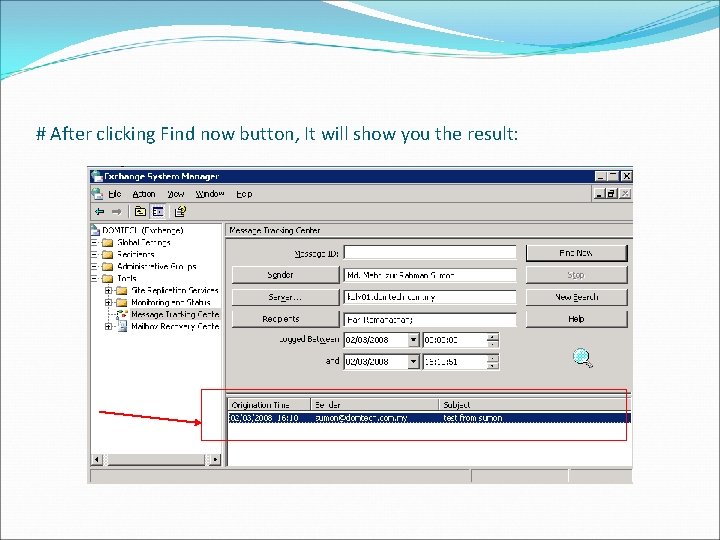Image resolution: width=720 pixels, height=540 pixels.
Task: Expand the Mailbox Recovery Center node
Action: [x=108, y=326]
